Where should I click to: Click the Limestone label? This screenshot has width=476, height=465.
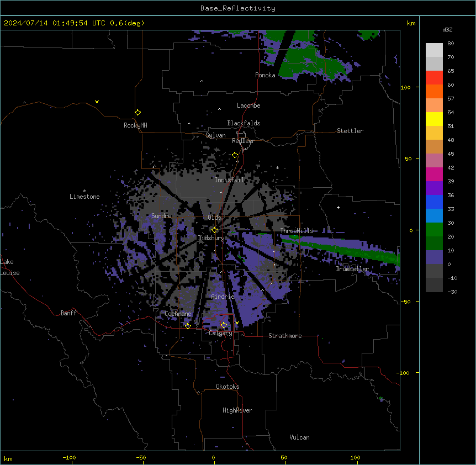click(84, 197)
